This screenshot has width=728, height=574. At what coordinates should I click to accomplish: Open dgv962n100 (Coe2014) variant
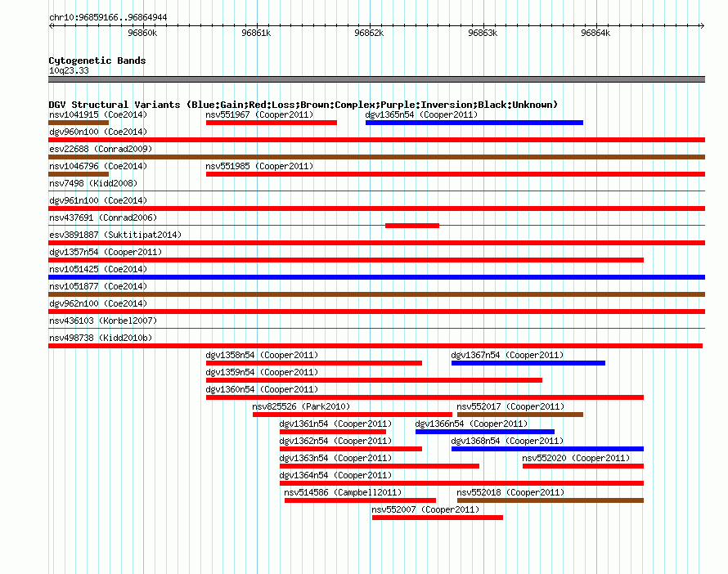pyautogui.click(x=98, y=303)
